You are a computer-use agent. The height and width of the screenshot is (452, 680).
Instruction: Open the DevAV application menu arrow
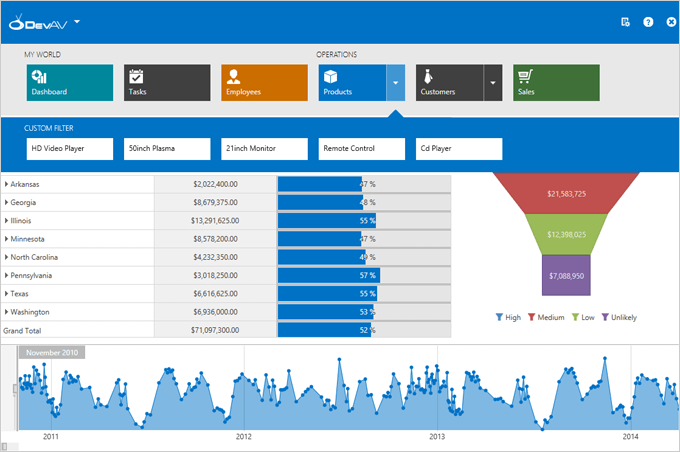coord(78,22)
